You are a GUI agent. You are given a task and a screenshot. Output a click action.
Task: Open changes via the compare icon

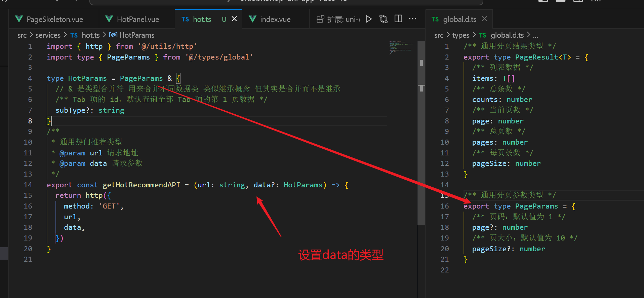[384, 19]
